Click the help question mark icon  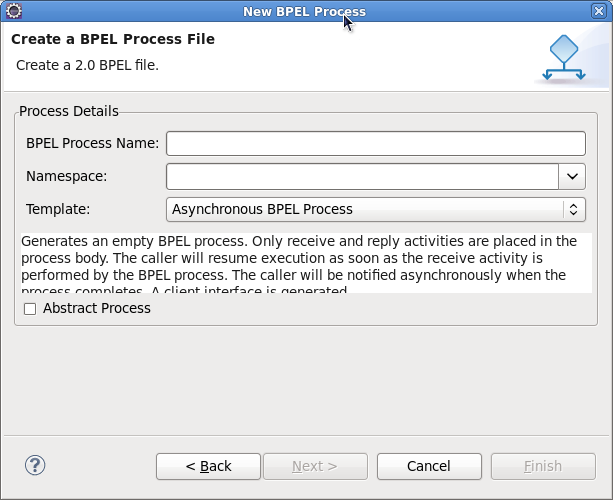pos(35,465)
